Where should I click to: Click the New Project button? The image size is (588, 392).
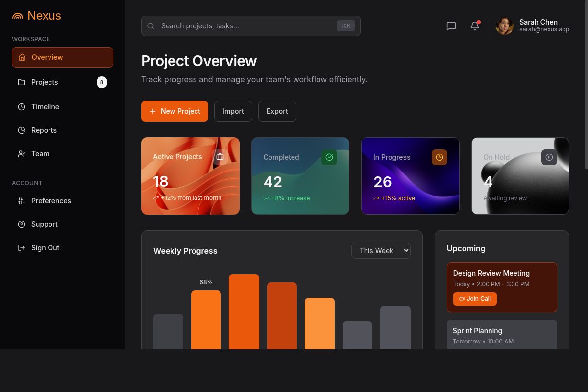174,111
